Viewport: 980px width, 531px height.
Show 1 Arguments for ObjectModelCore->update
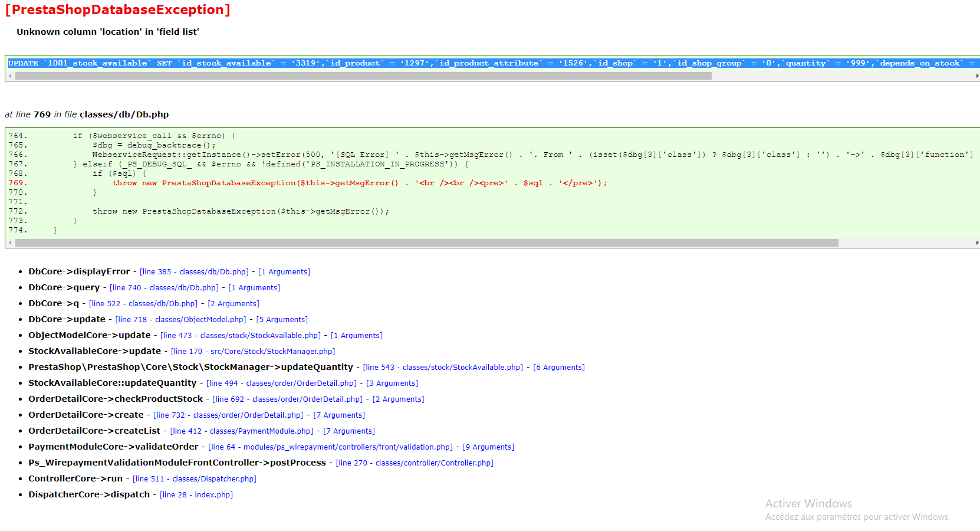coord(357,336)
